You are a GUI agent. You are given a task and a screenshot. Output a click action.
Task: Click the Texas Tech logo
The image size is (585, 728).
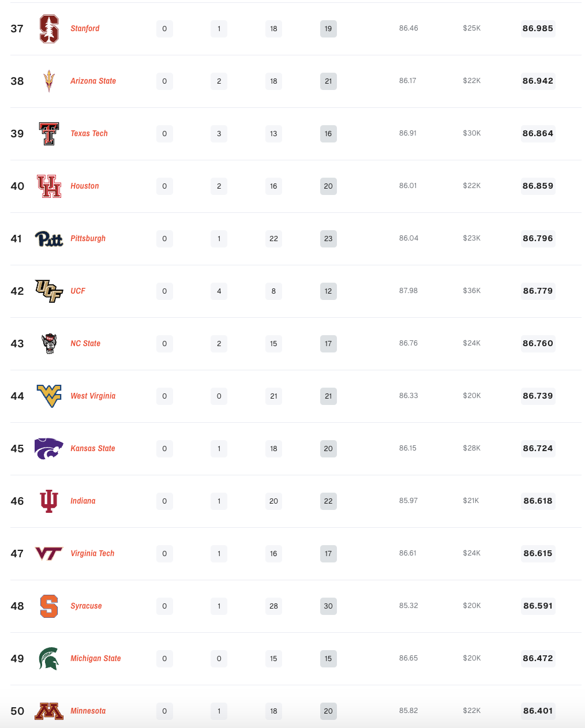point(49,134)
